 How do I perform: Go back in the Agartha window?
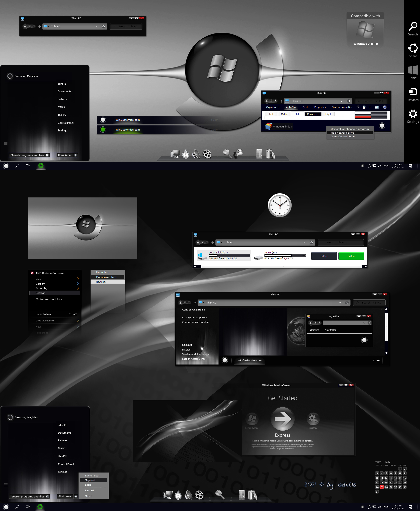pos(310,323)
